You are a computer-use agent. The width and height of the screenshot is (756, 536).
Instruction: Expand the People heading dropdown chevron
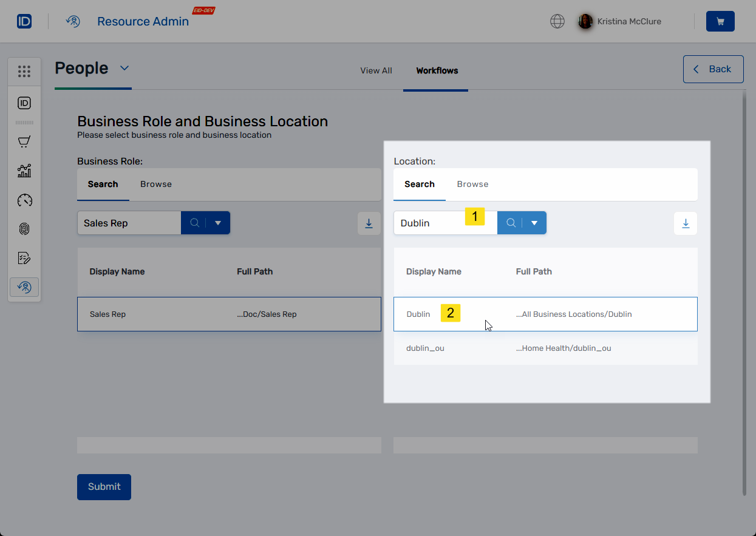pos(124,68)
